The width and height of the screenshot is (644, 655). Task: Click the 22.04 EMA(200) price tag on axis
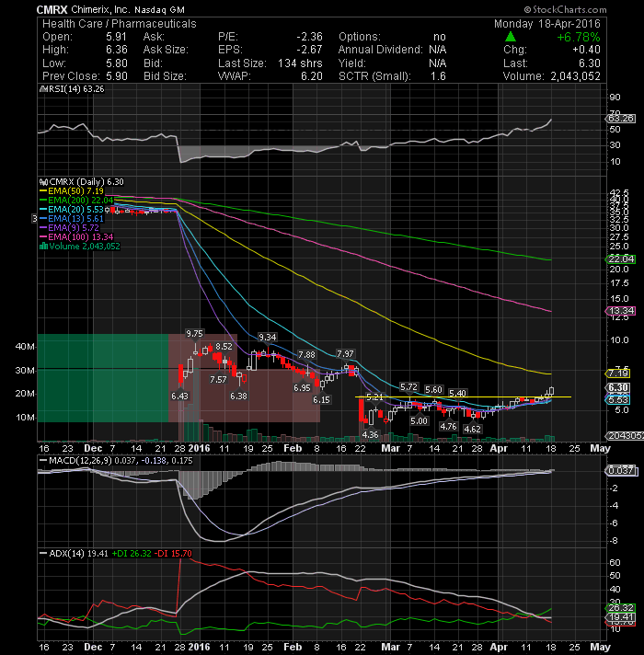pyautogui.click(x=621, y=259)
